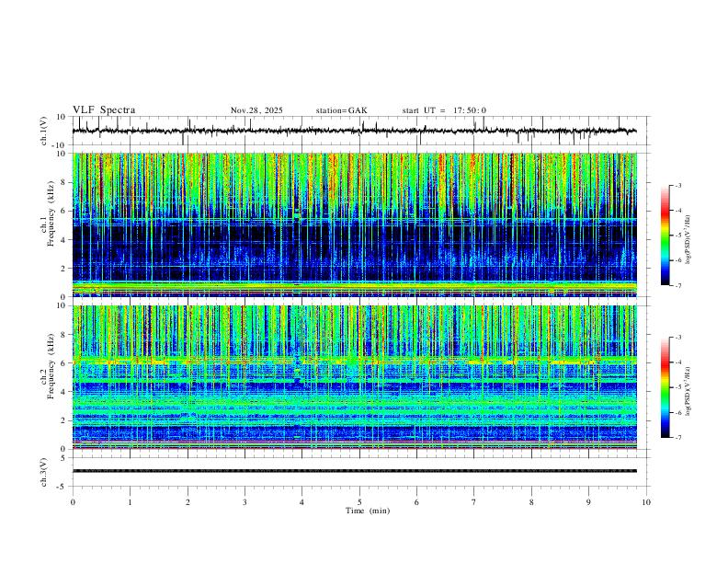This screenshot has width=728, height=563.
Task: Select the date "Nov.28, 2025" in header
Action: pyautogui.click(x=256, y=110)
